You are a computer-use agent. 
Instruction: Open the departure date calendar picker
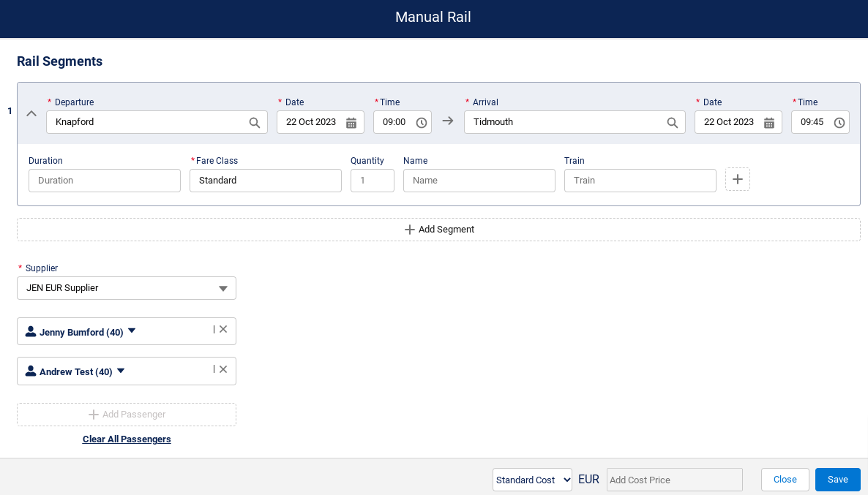[351, 123]
